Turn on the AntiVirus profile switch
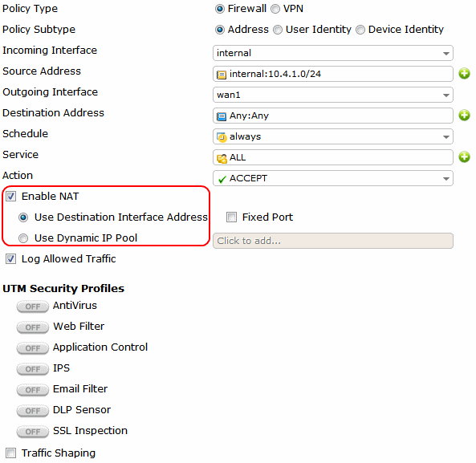Screen dimensions: 476x463 [x=32, y=307]
